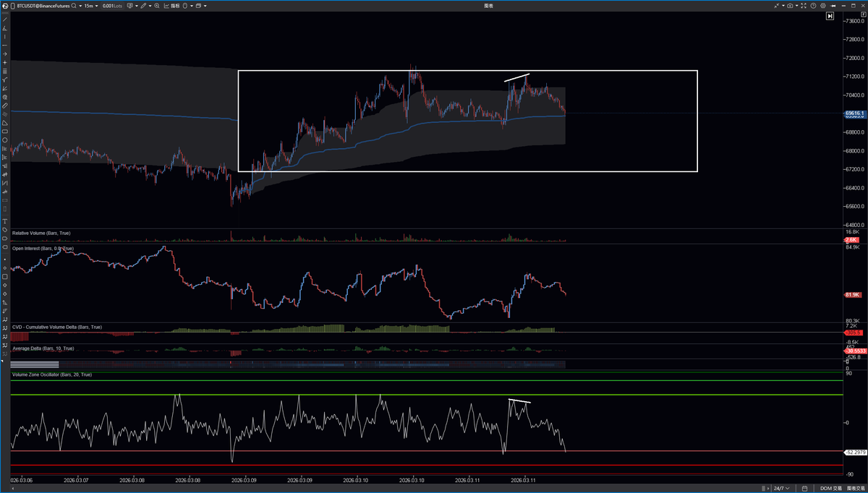Image resolution: width=868 pixels, height=493 pixels.
Task: Click the Average Delta indicator label
Action: (43, 348)
